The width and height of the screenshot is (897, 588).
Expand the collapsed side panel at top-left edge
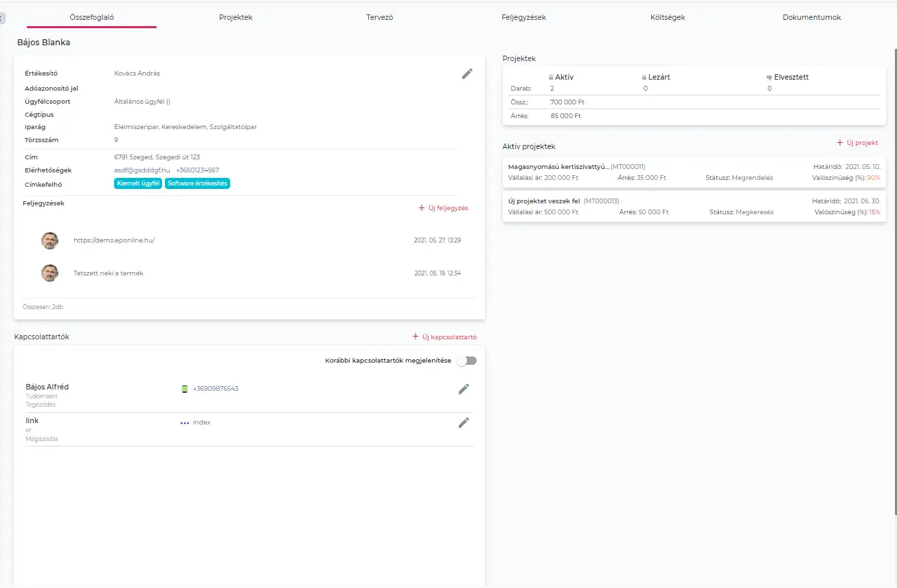(2, 18)
